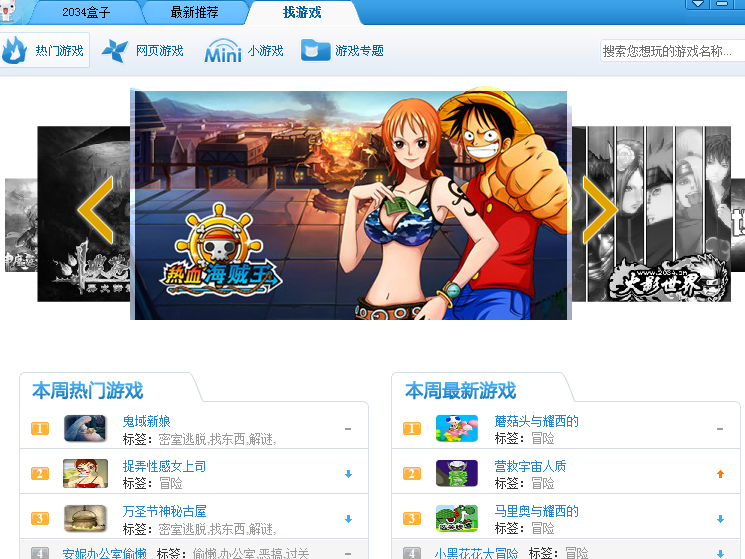Open the 小黑花花大冒险 link
The image size is (745, 559).
476,553
